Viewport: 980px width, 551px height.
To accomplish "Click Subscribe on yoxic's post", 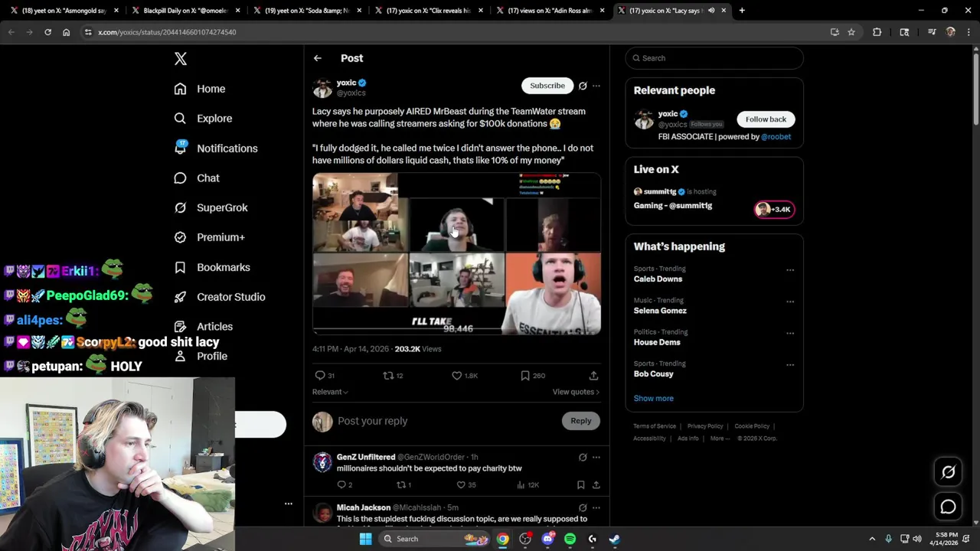I will coord(547,86).
